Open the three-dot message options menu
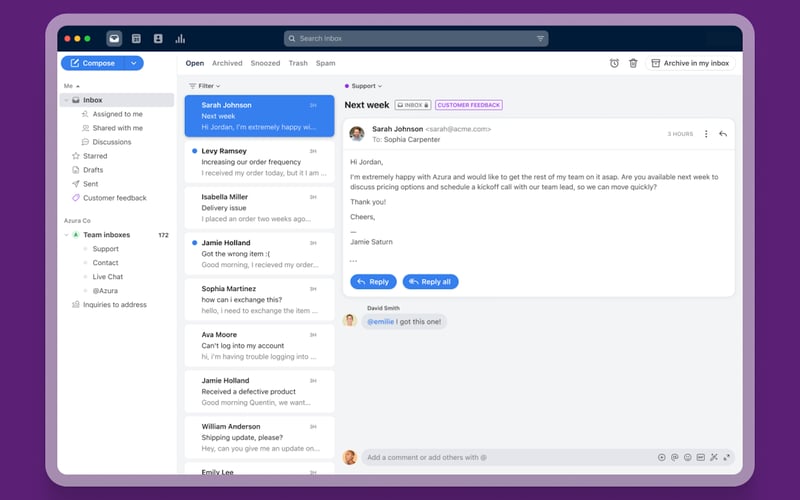Viewport: 800px width, 500px height. pyautogui.click(x=706, y=134)
